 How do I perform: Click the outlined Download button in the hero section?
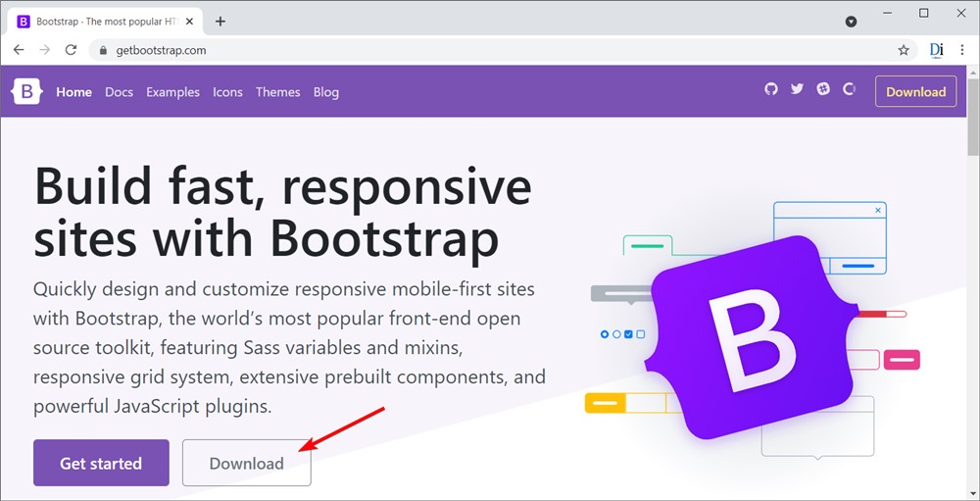246,463
